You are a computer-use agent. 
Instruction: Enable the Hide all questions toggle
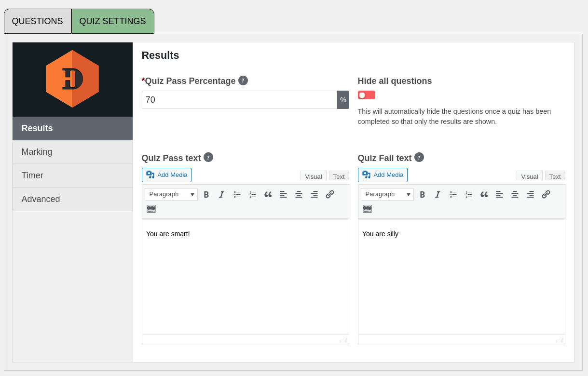pos(366,95)
